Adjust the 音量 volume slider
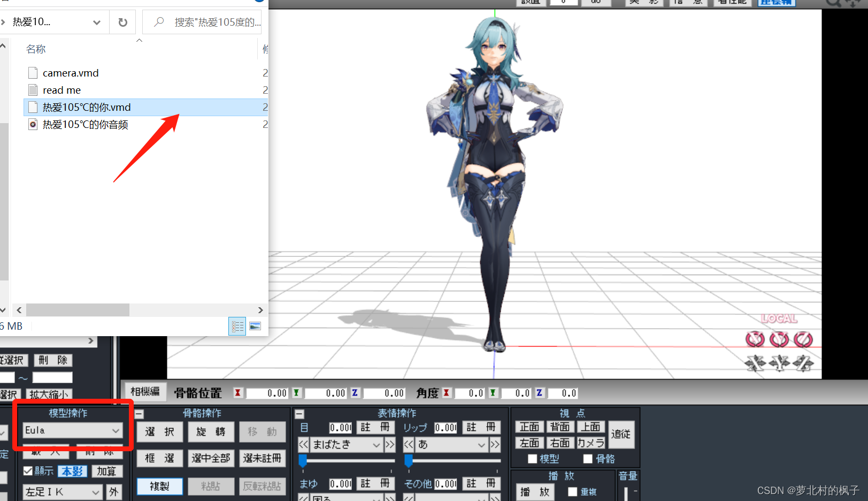 coord(626,493)
